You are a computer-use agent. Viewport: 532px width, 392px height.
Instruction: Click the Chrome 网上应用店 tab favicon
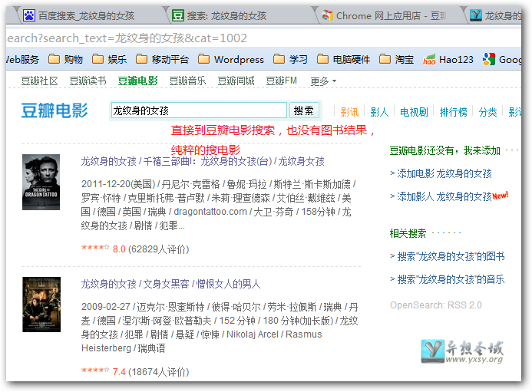click(327, 15)
